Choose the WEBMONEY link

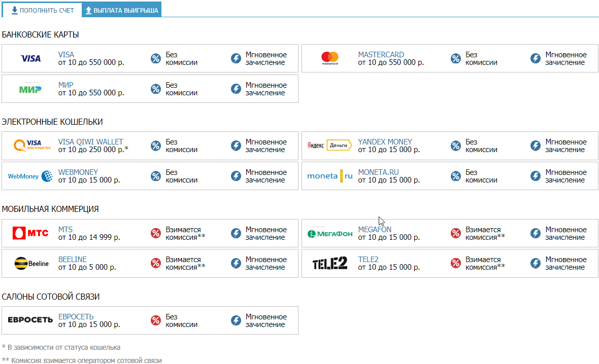tap(78, 172)
